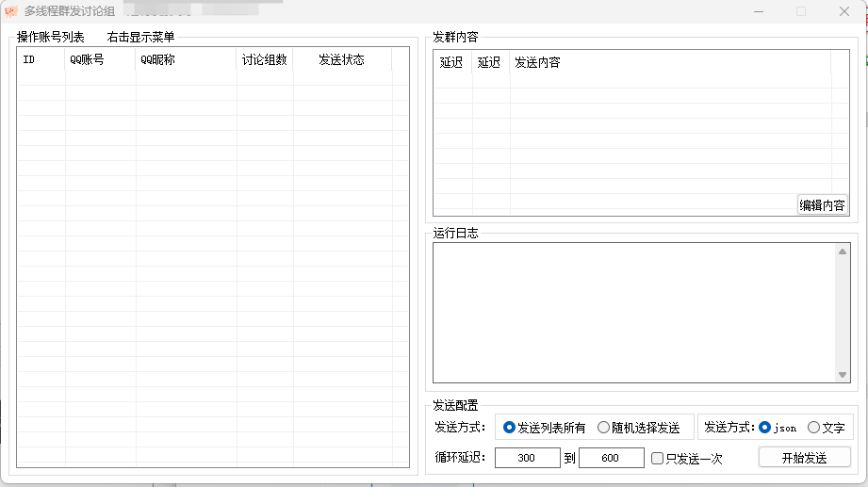The height and width of the screenshot is (487, 868).
Task: Click the 循环延迟 field containing 300
Action: coord(527,458)
